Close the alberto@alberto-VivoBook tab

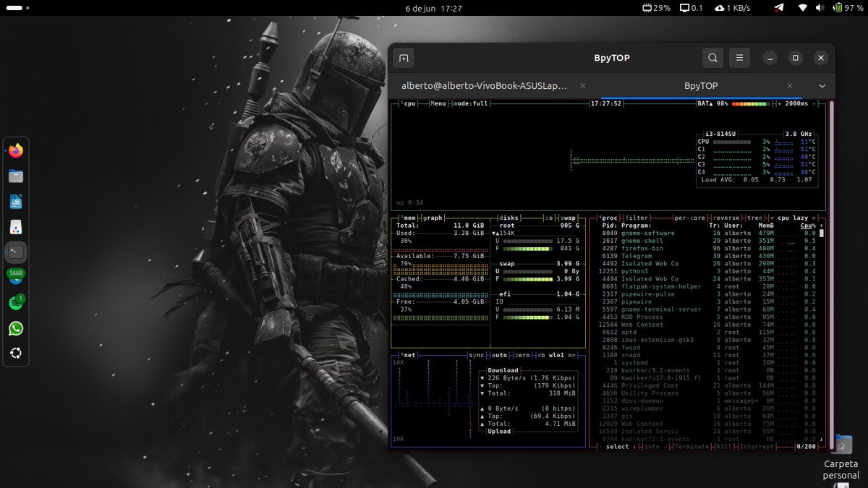pyautogui.click(x=582, y=85)
